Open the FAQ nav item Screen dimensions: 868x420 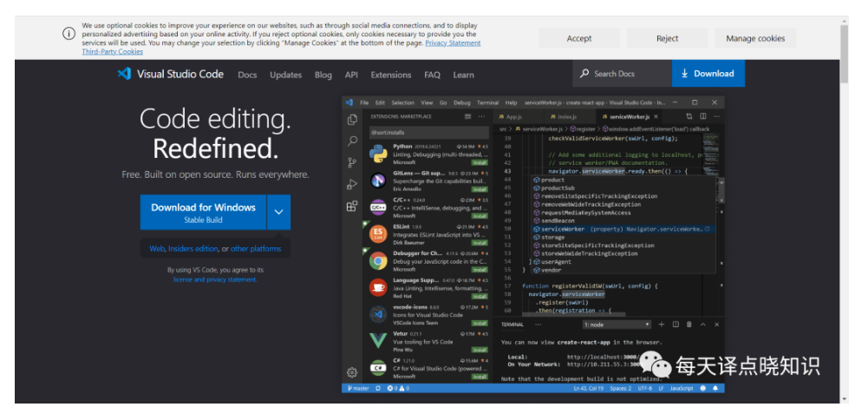[x=433, y=75]
